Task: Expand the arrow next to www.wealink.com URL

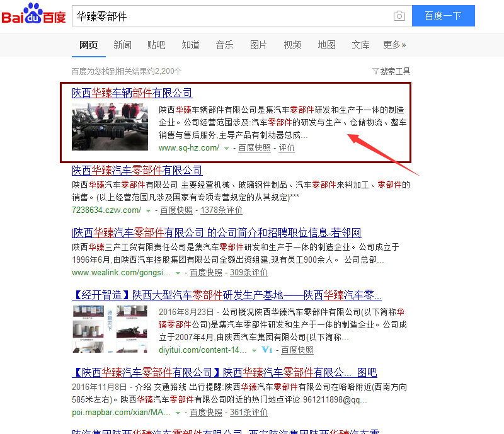Action: coord(178,273)
